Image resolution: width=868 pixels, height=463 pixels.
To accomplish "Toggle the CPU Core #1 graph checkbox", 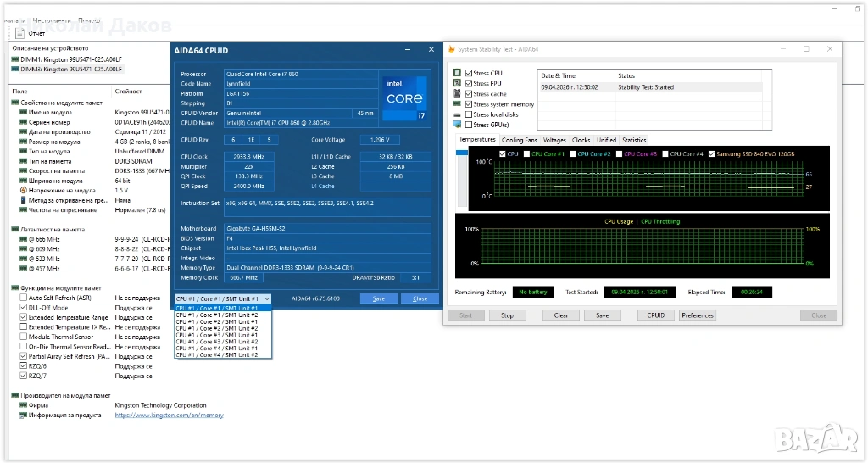I will 526,154.
